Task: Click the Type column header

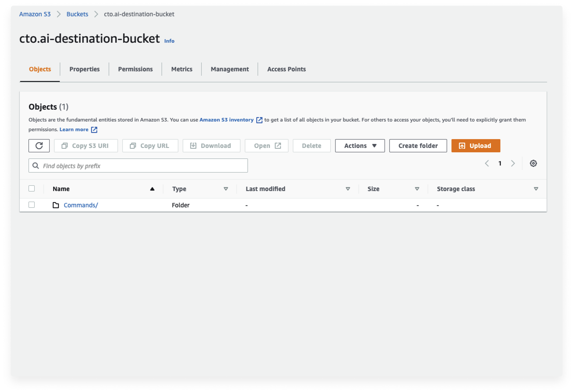Action: click(179, 189)
